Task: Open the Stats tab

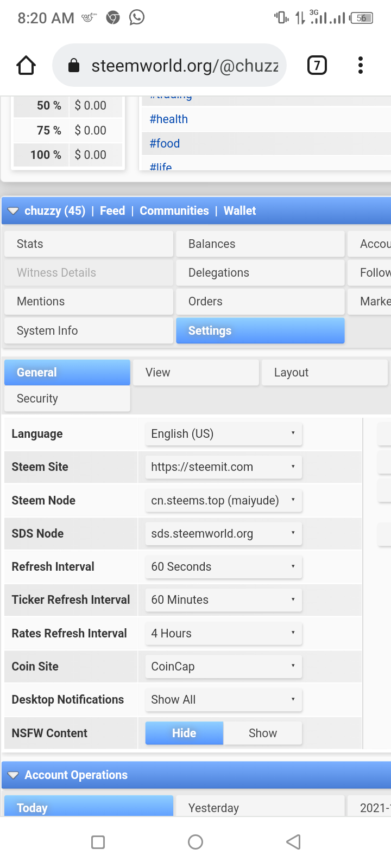Action: [x=89, y=244]
